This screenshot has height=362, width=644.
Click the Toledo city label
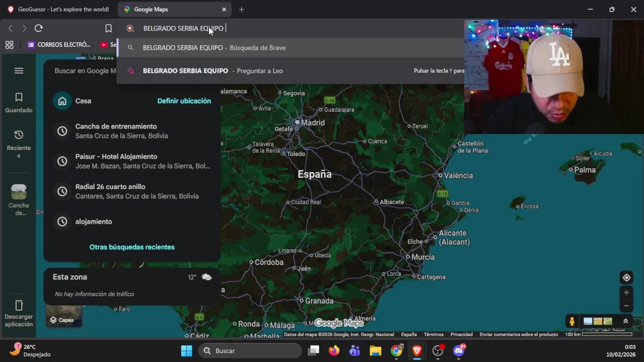click(296, 154)
